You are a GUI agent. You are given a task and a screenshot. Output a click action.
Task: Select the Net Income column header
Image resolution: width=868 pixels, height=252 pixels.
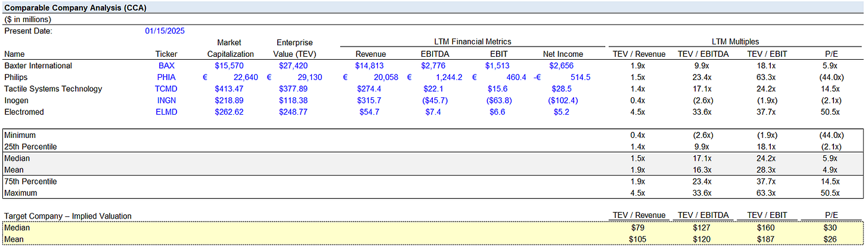(x=563, y=54)
